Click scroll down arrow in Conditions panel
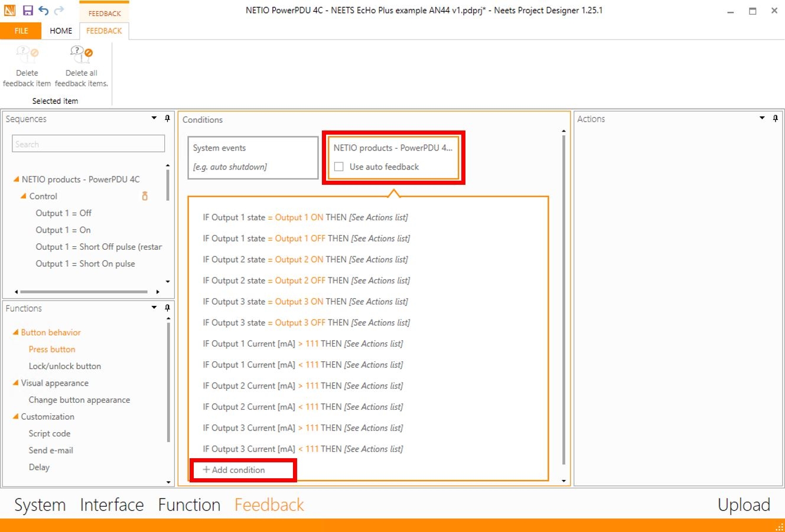Viewport: 785px width, 532px height. click(564, 481)
